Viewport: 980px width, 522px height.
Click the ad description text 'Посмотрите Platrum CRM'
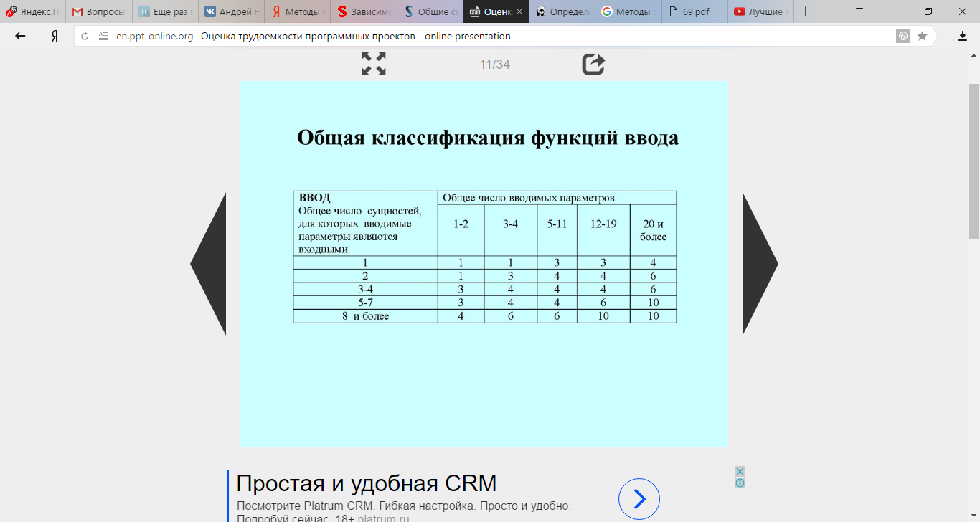click(404, 506)
